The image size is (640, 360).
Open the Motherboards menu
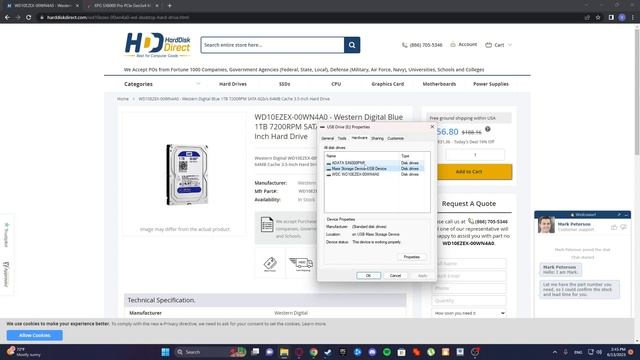439,84
